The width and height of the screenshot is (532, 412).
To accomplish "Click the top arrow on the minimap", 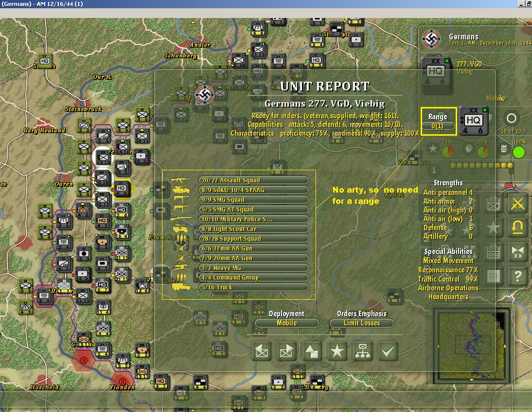I will 471,311.
